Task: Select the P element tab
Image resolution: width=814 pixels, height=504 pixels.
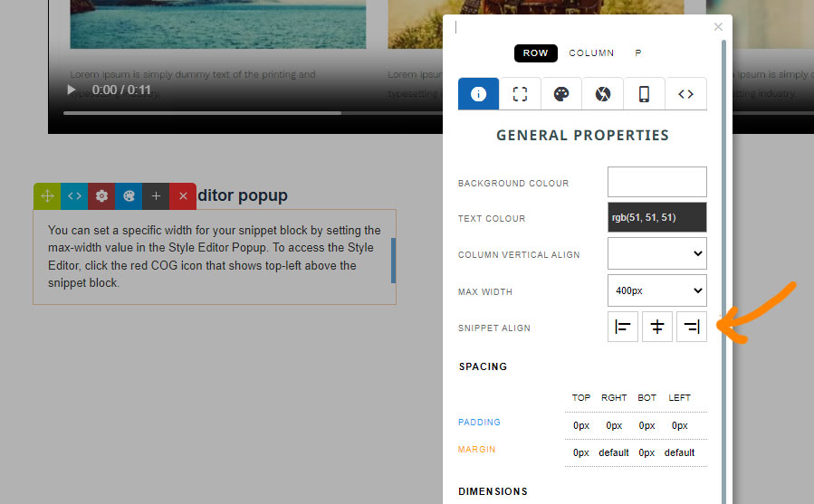Action: point(638,53)
